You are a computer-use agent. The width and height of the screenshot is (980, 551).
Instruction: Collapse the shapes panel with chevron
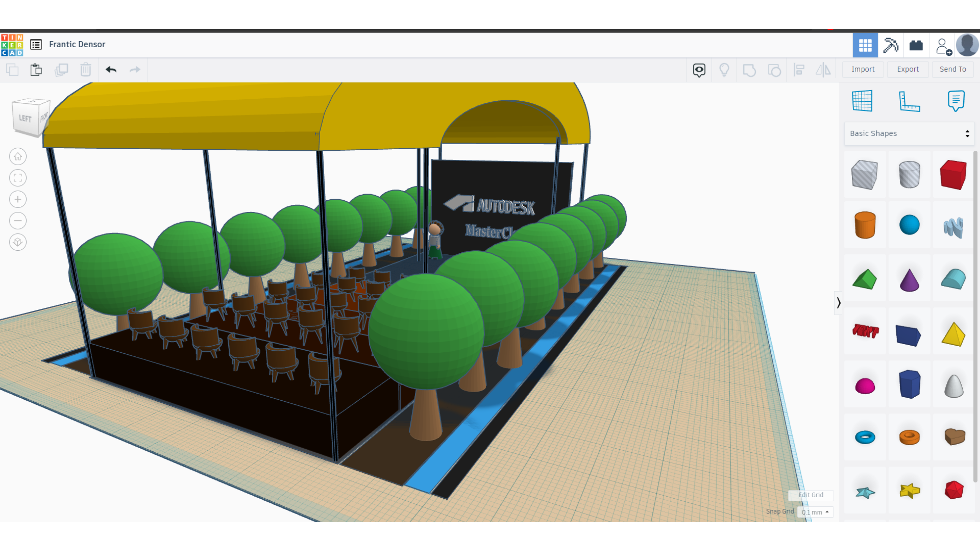click(838, 303)
